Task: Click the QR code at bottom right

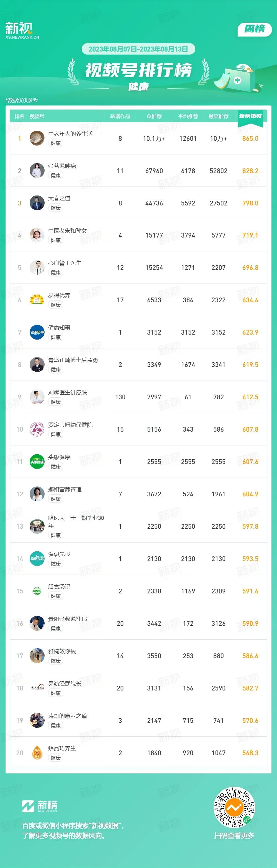Action: pyautogui.click(x=235, y=807)
